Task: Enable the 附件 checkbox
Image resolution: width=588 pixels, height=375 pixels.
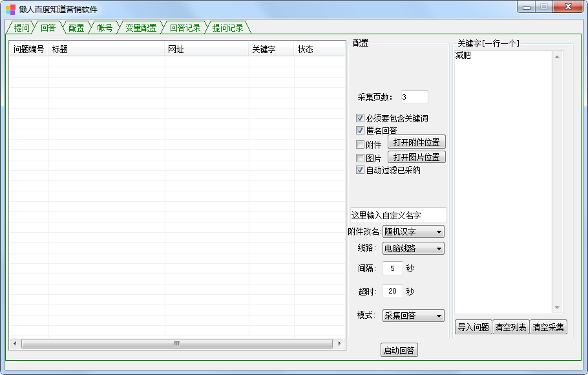Action: pos(361,145)
